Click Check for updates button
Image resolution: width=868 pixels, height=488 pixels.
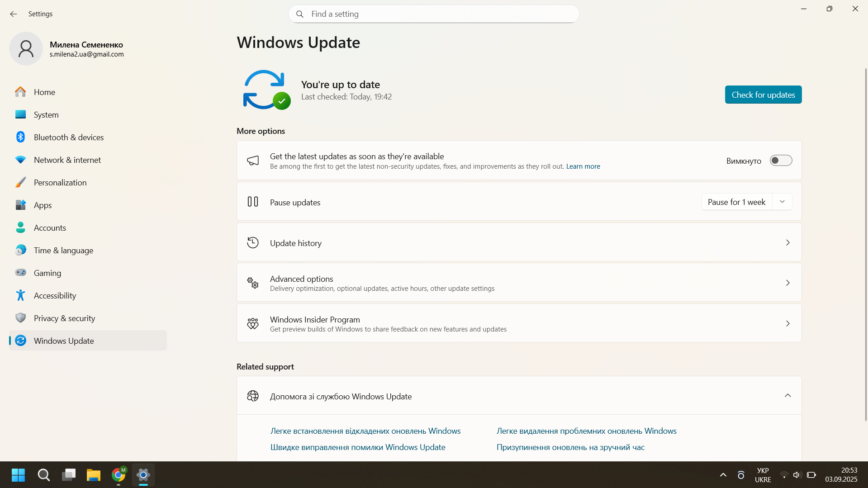pyautogui.click(x=763, y=95)
